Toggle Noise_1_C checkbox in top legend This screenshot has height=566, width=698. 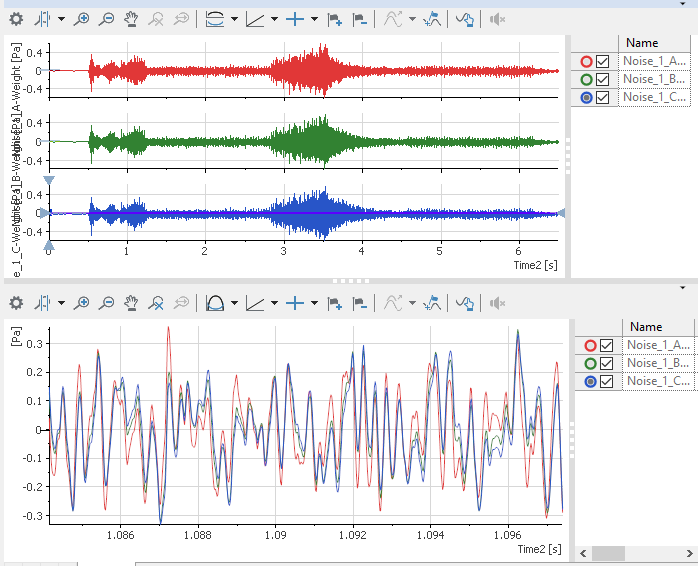point(603,98)
